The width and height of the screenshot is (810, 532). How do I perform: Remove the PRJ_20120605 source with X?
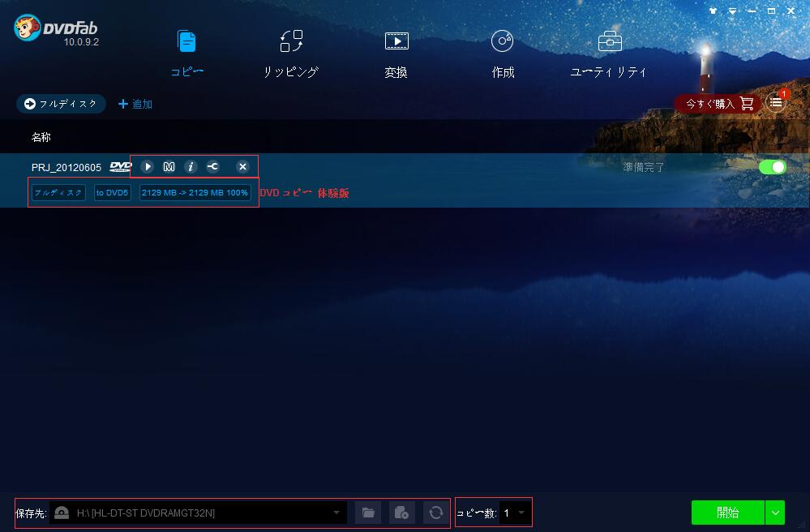242,167
